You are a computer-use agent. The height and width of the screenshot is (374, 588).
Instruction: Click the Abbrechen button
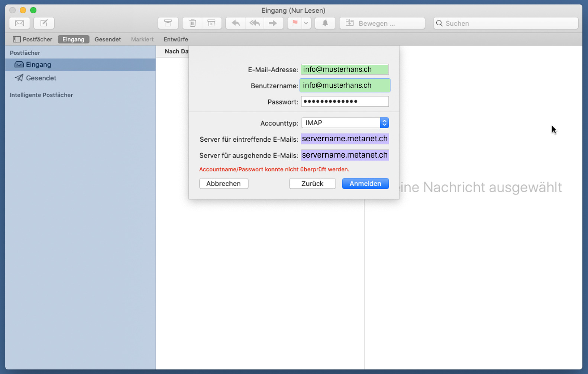point(223,184)
